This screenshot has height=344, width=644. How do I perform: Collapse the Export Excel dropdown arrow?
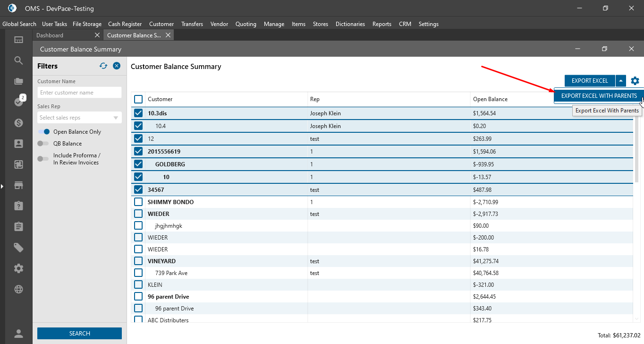(x=621, y=81)
